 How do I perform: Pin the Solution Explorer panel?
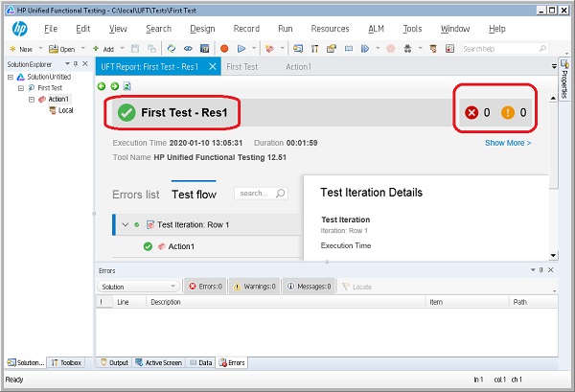(76, 64)
